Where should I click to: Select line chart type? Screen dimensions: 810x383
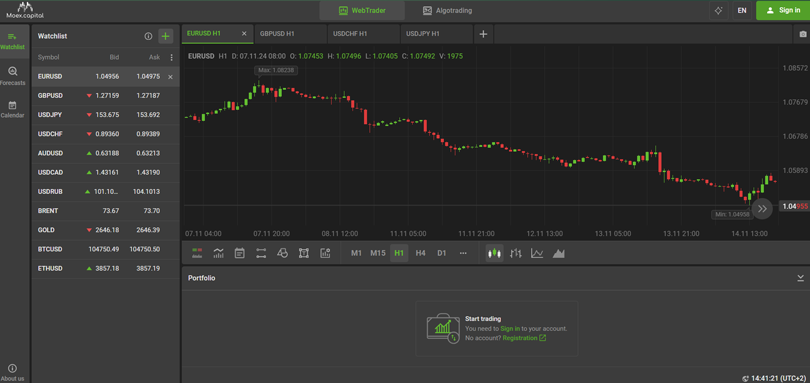[537, 253]
